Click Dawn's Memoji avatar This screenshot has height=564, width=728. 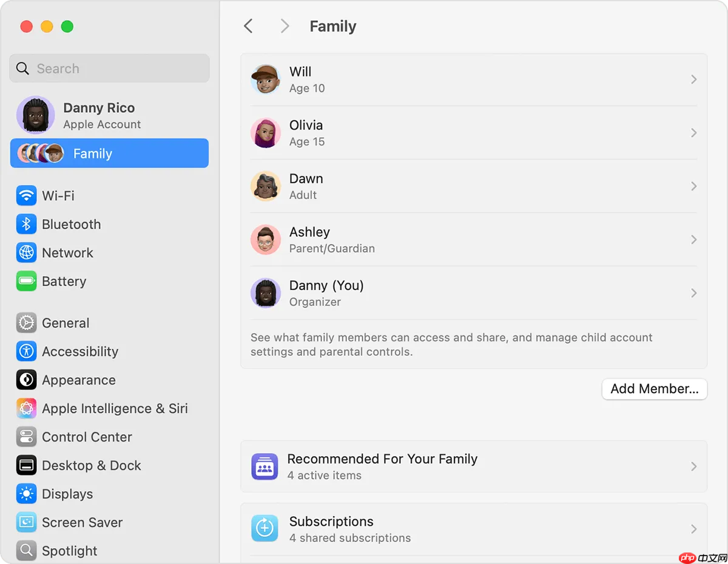pyautogui.click(x=265, y=186)
